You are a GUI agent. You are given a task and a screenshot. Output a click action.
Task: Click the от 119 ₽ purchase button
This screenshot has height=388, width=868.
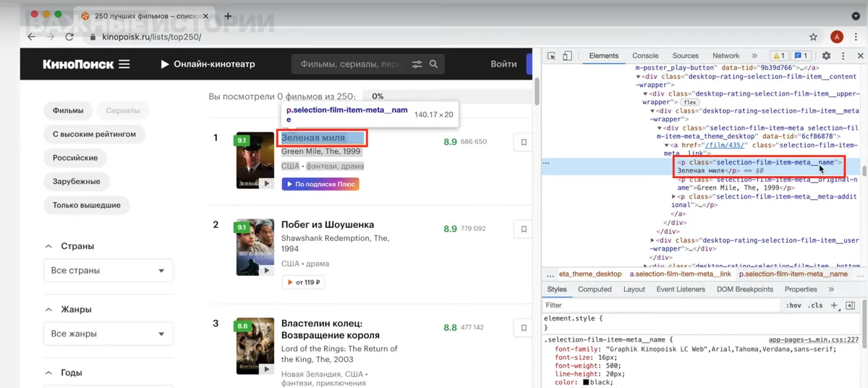pos(304,282)
